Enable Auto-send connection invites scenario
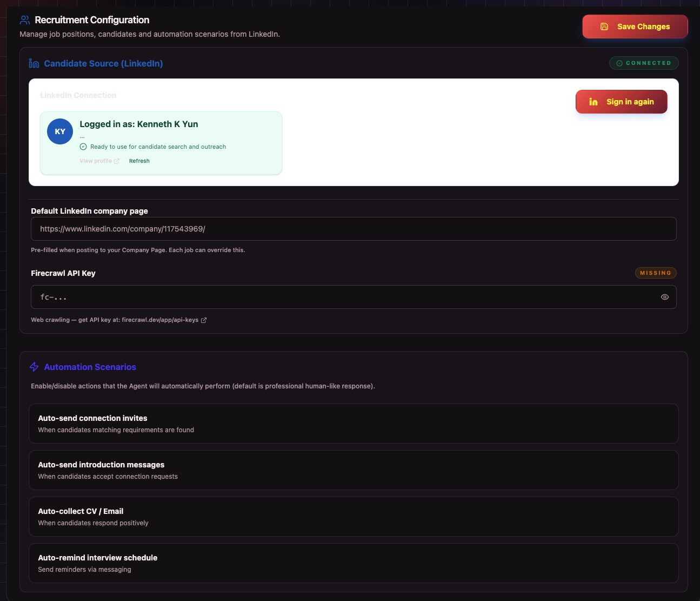 tap(354, 424)
